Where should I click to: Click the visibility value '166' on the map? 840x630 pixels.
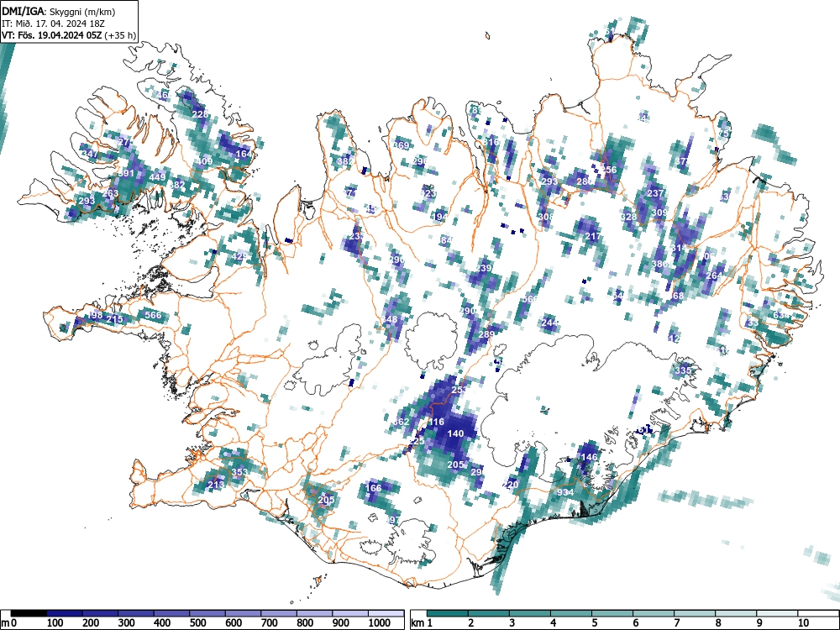click(x=374, y=487)
